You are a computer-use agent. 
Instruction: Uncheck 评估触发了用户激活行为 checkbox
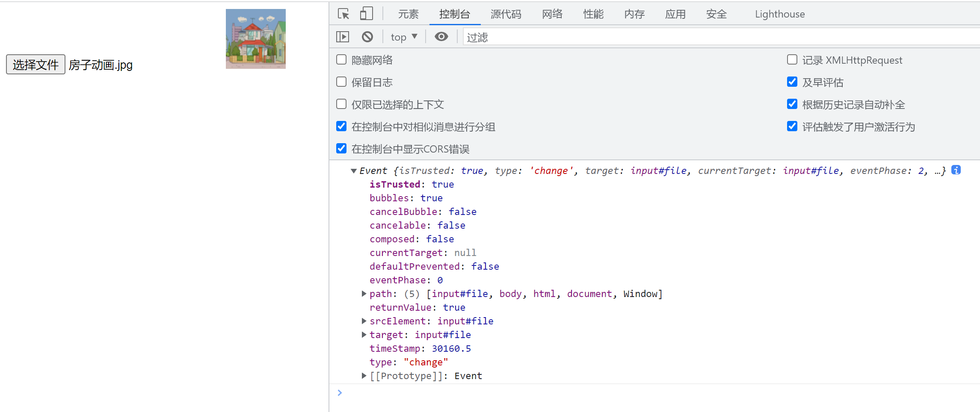pos(792,127)
